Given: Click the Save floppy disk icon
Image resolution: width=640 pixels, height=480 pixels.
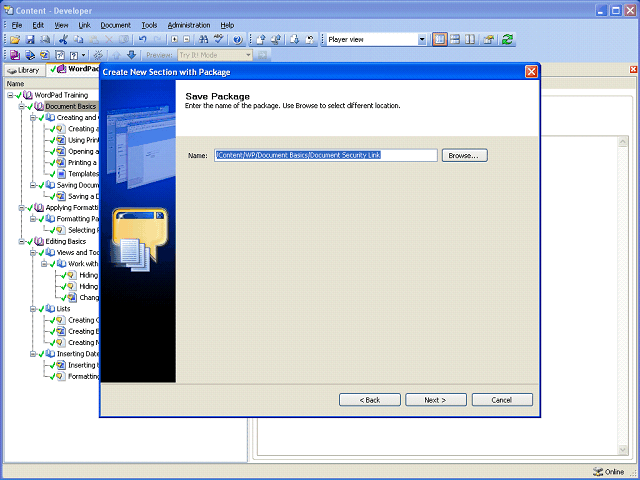Looking at the screenshot, I should point(30,40).
